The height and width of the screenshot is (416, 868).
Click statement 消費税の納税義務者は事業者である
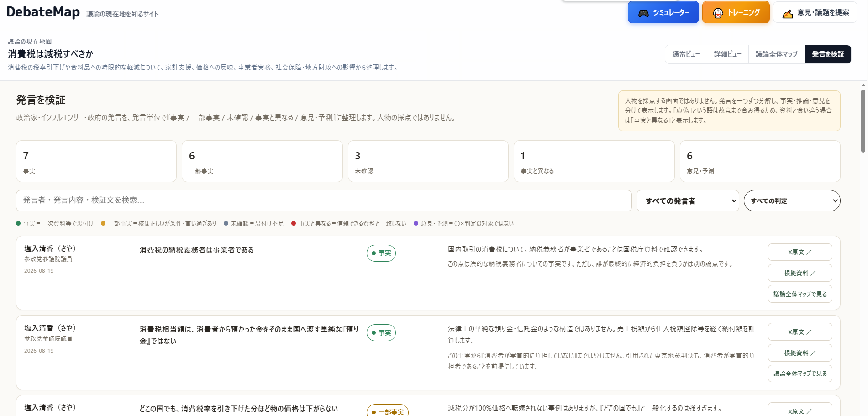197,250
